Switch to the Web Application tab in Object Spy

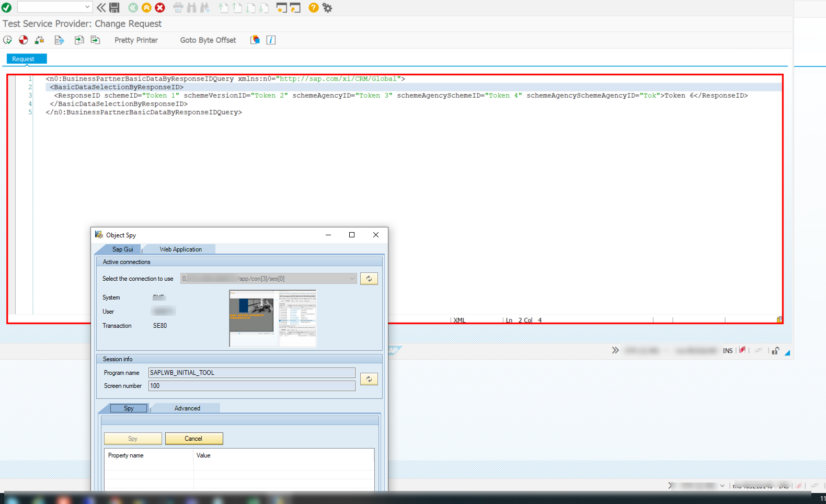180,249
